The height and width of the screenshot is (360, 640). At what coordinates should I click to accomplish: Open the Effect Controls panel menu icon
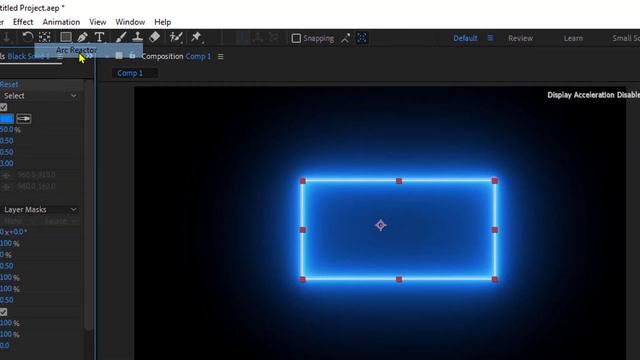(60, 56)
